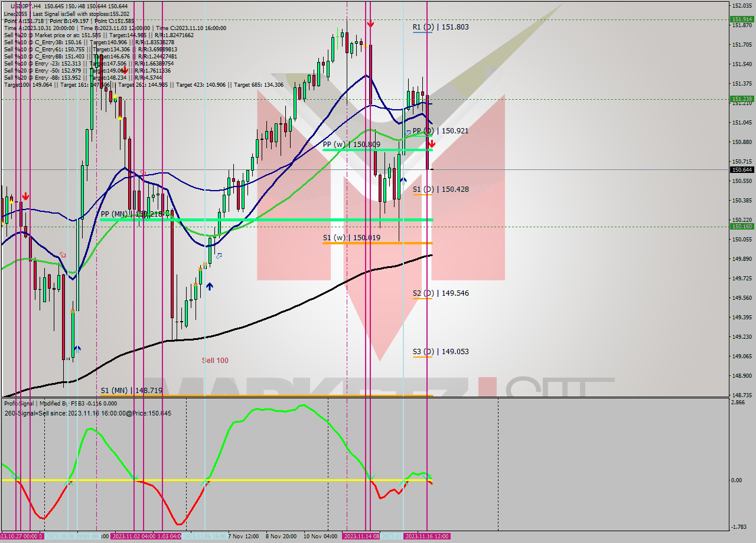Click the current price tag 150.644
Image resolution: width=756 pixels, height=543 pixels.
pyautogui.click(x=742, y=170)
